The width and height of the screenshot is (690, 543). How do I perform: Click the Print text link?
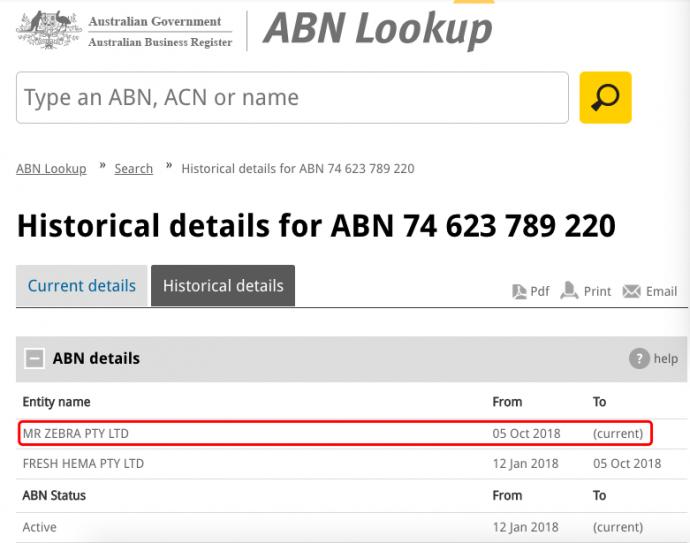(597, 291)
